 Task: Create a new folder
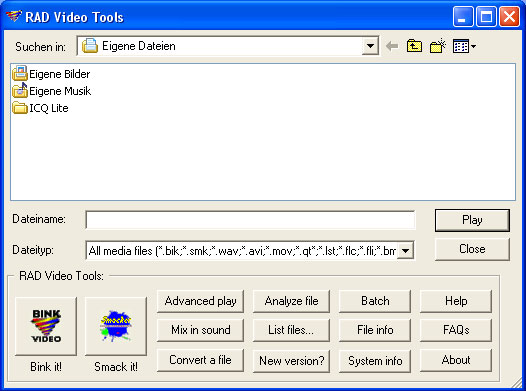click(x=437, y=46)
